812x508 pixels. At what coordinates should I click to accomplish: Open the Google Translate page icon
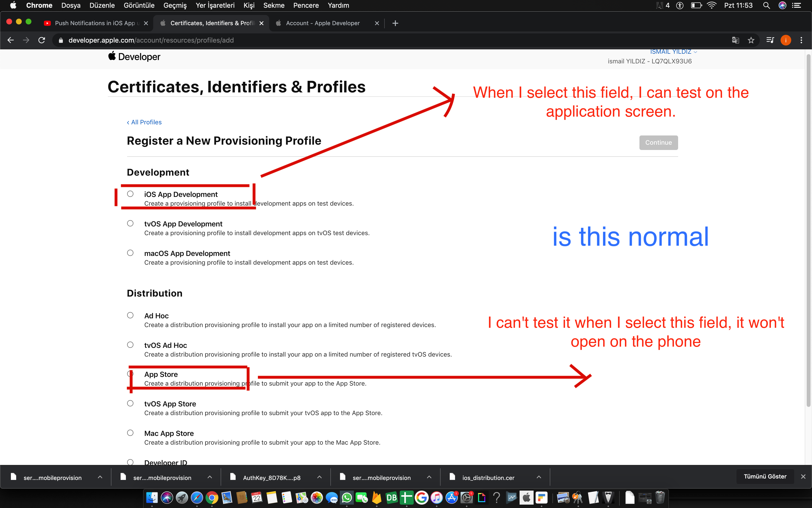(735, 40)
